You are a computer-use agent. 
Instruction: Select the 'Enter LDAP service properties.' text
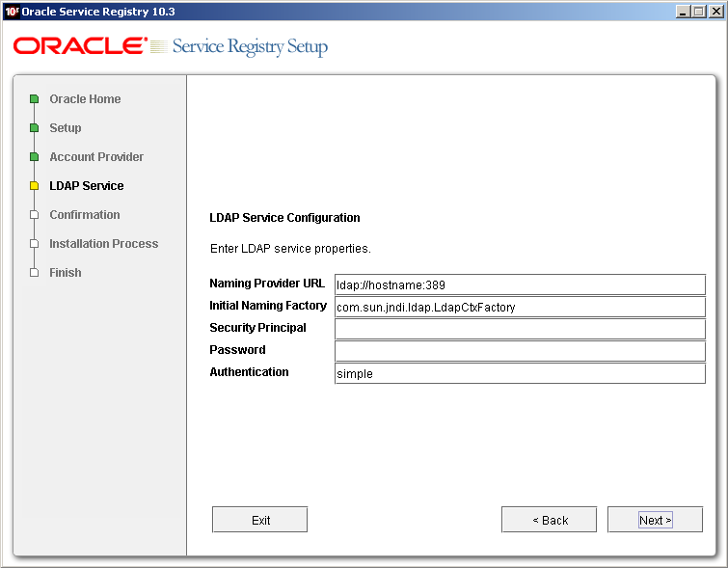[x=290, y=249]
